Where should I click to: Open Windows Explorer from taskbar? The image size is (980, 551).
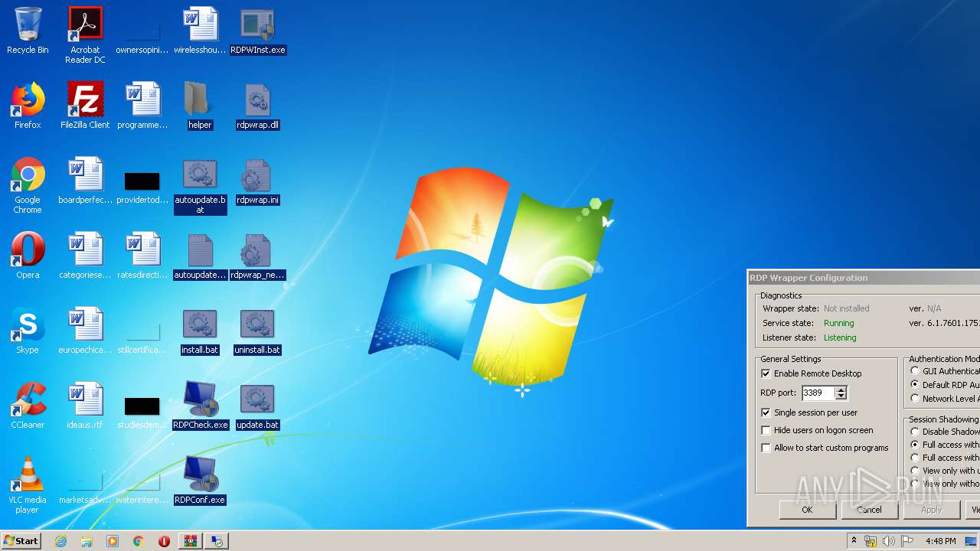(87, 541)
